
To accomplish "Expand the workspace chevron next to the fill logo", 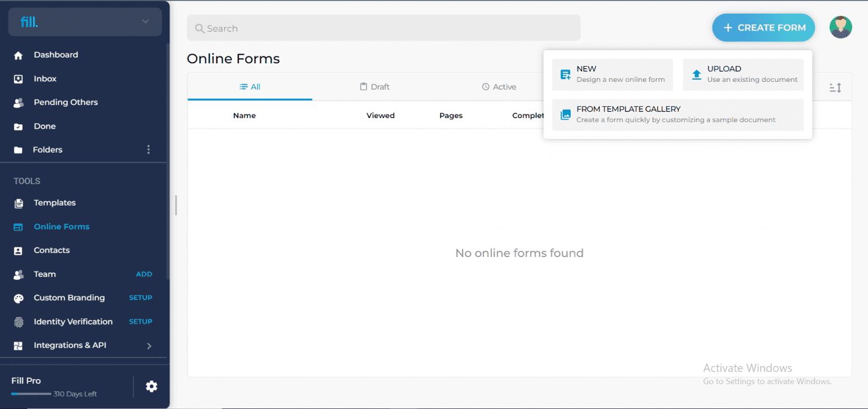I will coord(146,21).
